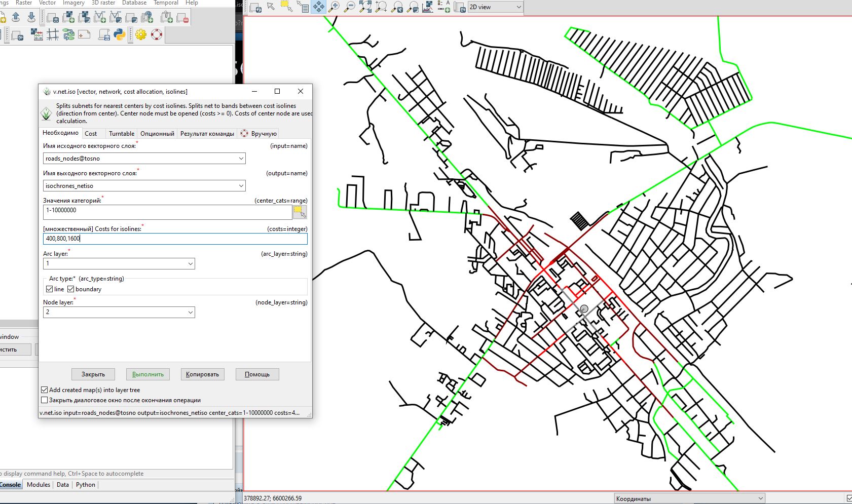Open the Turntable tab
852x504 pixels.
pos(122,134)
